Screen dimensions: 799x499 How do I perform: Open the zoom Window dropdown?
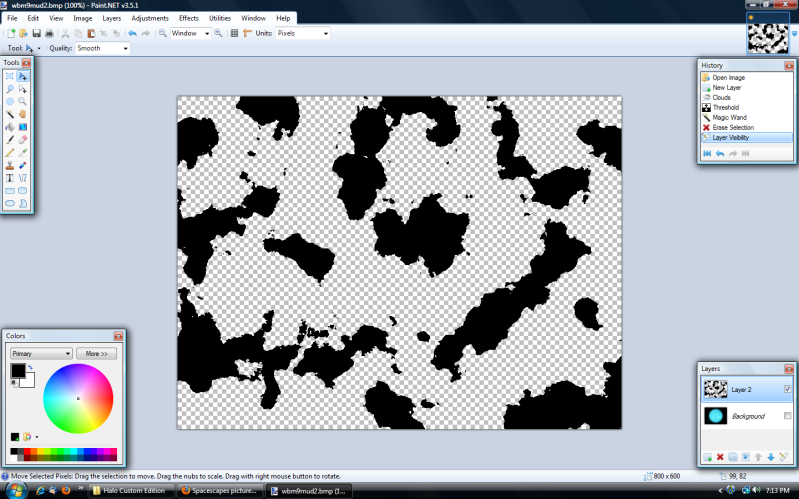pos(190,33)
